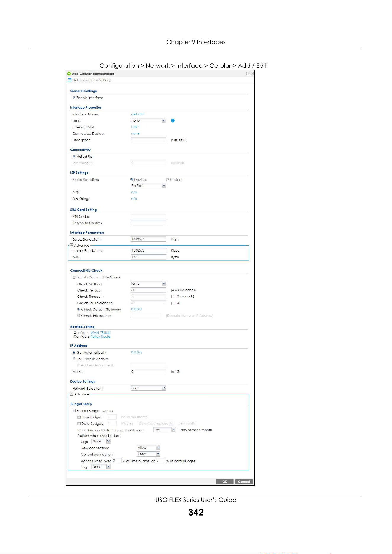Close the Add Cellular configuration dialog
This screenshot has height=554, width=392.
[252, 73]
